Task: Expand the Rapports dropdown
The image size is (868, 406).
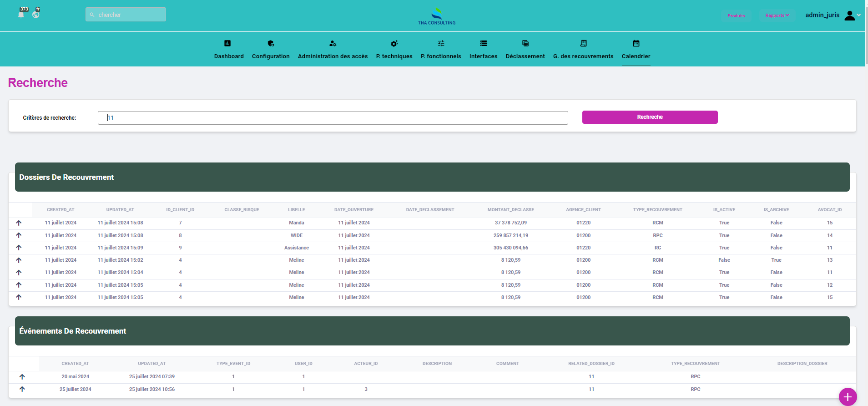Action: 777,15
